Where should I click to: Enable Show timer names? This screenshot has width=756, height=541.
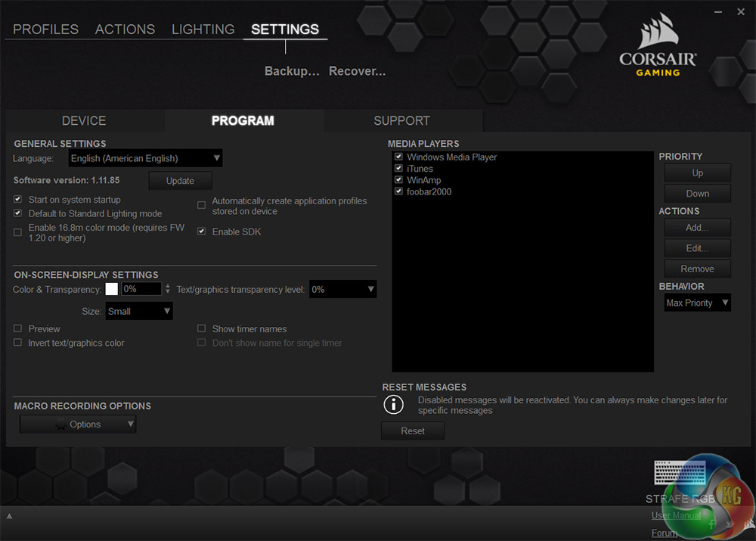pyautogui.click(x=202, y=328)
